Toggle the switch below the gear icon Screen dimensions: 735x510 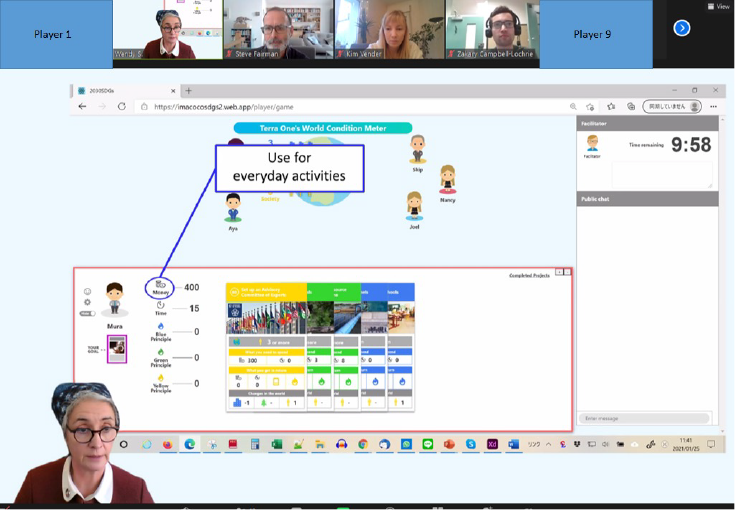pyautogui.click(x=87, y=314)
